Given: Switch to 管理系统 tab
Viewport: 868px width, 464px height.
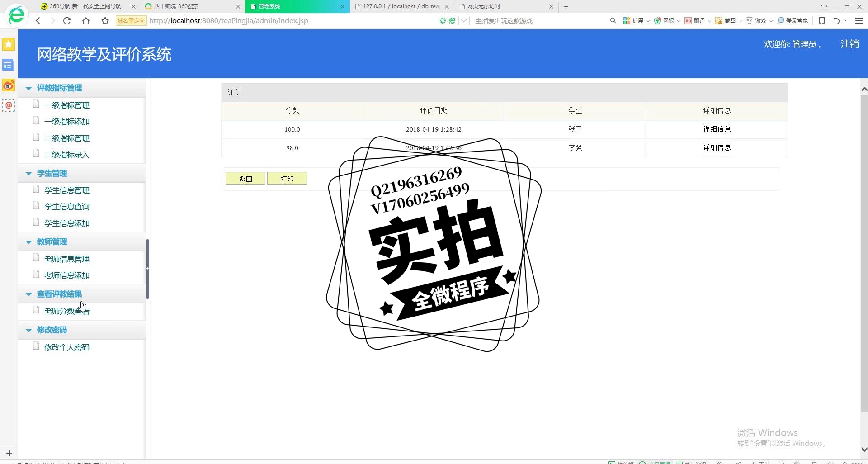Looking at the screenshot, I should 297,6.
